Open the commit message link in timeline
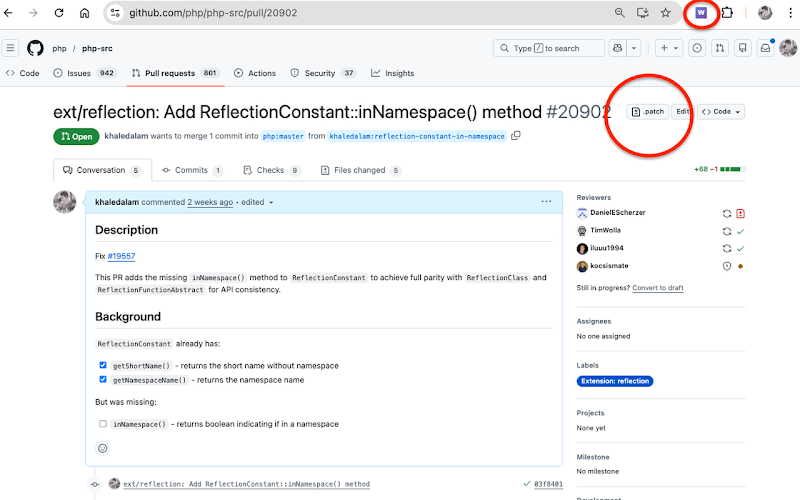Image resolution: width=800 pixels, height=500 pixels. coord(246,484)
